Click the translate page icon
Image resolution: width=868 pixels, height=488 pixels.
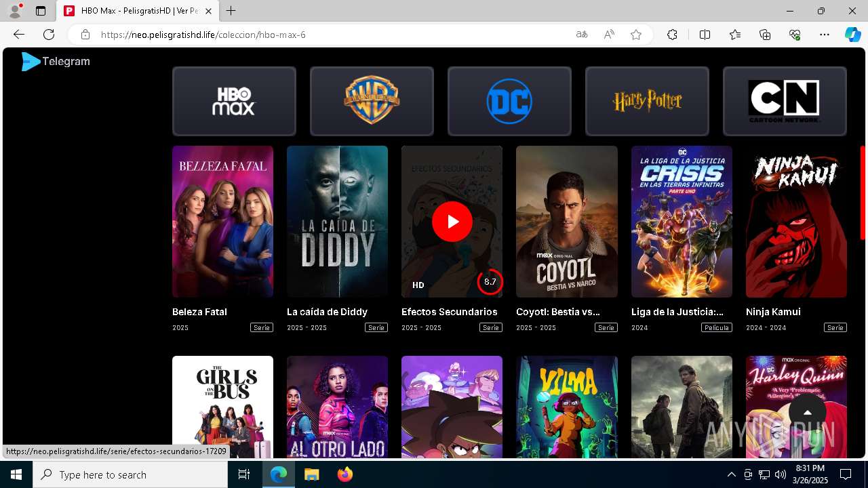[x=581, y=35]
